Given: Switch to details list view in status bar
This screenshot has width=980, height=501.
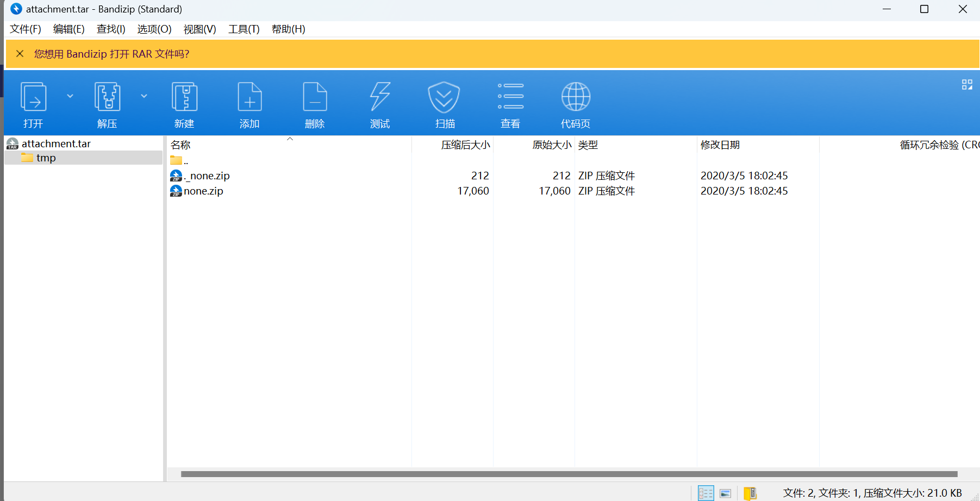Looking at the screenshot, I should (706, 493).
